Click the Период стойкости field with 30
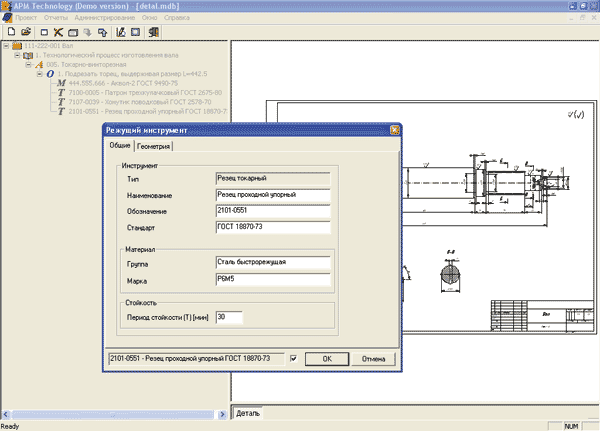This screenshot has width=600, height=431. click(229, 317)
